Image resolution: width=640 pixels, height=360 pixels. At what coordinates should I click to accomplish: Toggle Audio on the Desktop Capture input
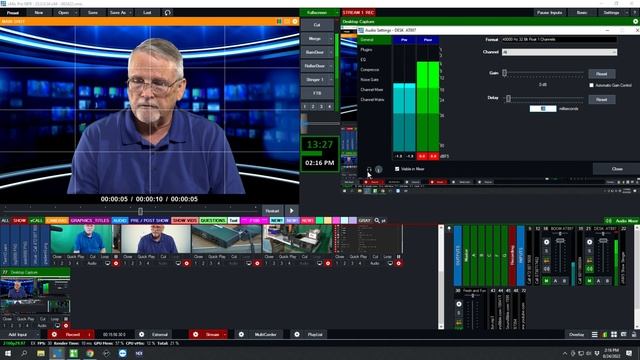42,326
